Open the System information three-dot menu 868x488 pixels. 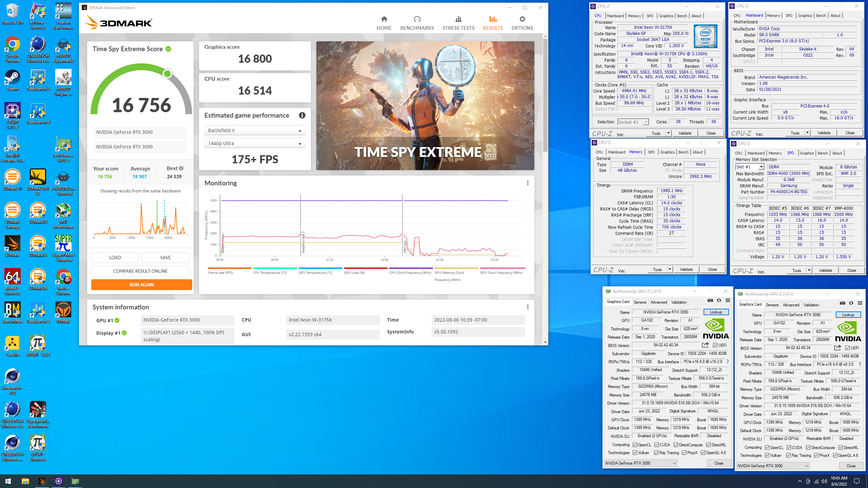tap(528, 307)
